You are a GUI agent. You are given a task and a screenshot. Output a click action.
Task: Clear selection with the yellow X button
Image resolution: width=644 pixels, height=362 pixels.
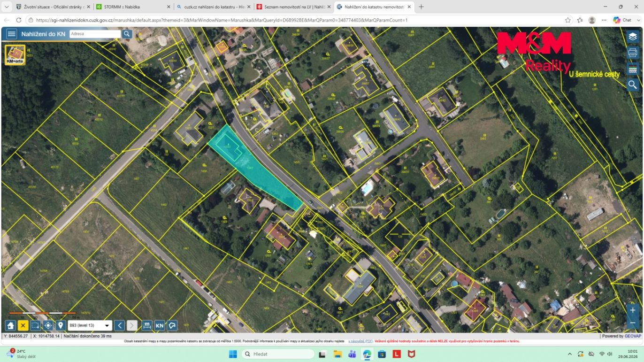tap(23, 325)
